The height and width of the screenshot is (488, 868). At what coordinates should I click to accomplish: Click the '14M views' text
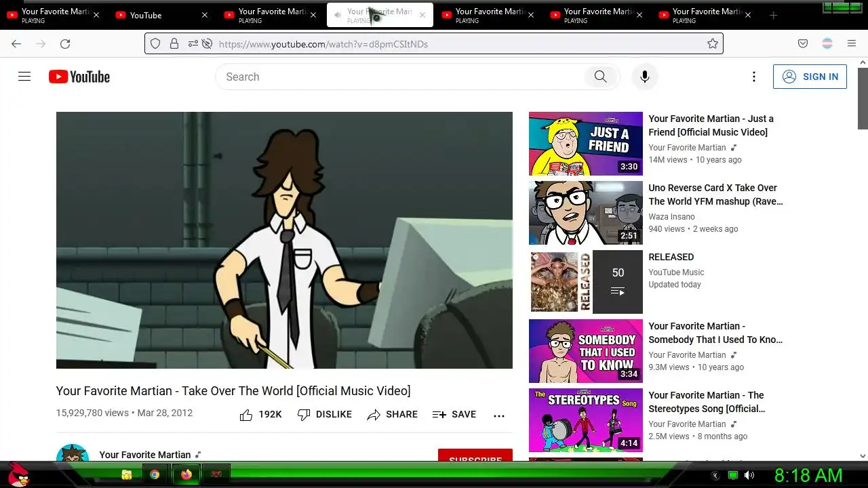point(668,160)
